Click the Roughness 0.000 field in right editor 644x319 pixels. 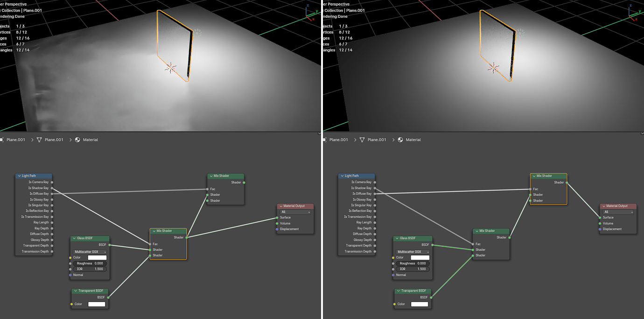click(413, 264)
